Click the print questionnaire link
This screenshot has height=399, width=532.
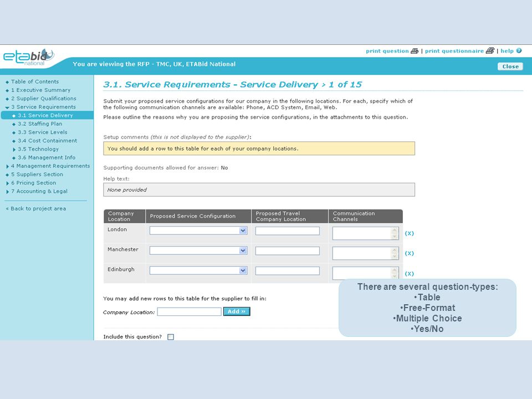coord(454,51)
